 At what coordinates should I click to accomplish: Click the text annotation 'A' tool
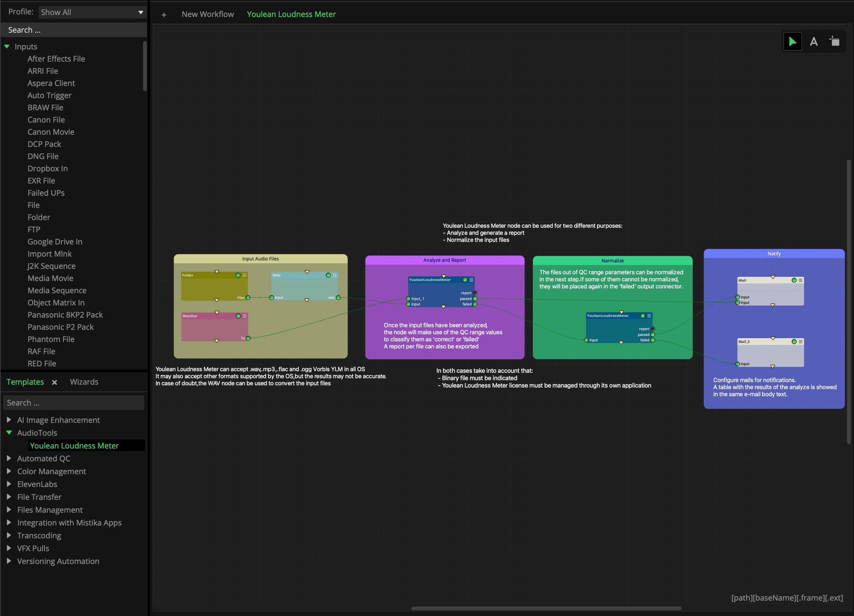point(814,41)
